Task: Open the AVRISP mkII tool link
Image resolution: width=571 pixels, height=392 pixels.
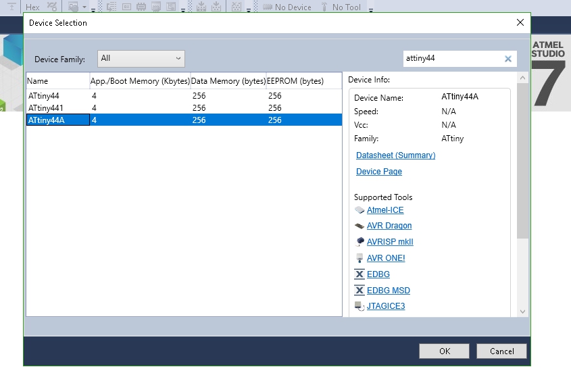Action: [x=390, y=242]
